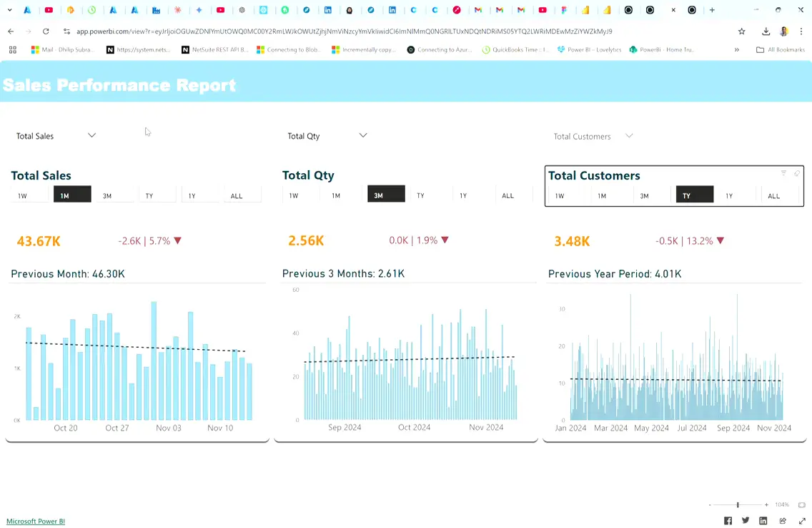The height and width of the screenshot is (528, 812).
Task: Expand the Total Customers measure dropdown
Action: [629, 136]
